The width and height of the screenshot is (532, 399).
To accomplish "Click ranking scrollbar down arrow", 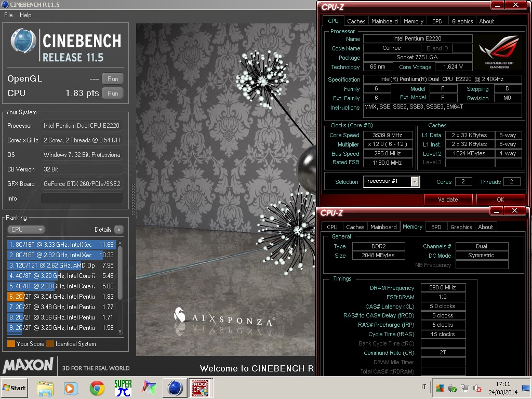I will (120, 331).
